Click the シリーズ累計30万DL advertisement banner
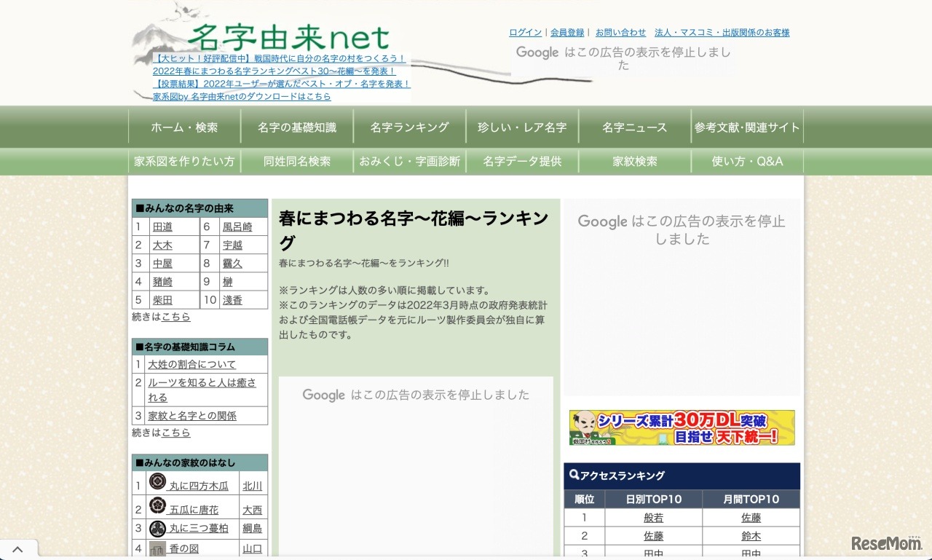 [x=682, y=428]
